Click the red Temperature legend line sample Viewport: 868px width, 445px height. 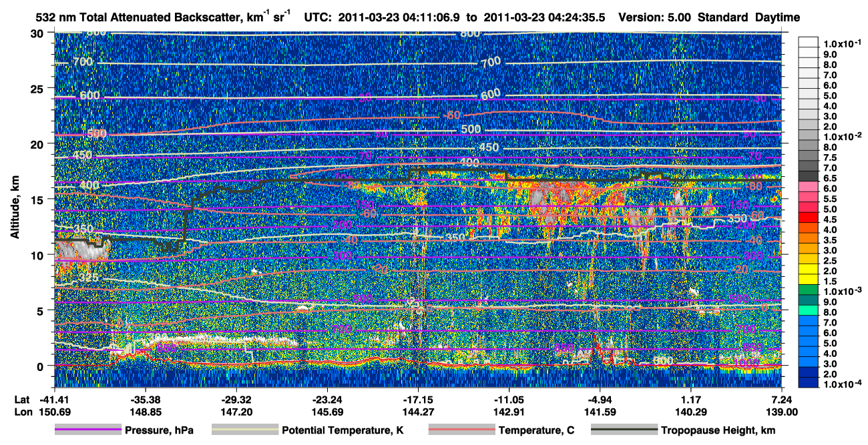point(462,430)
